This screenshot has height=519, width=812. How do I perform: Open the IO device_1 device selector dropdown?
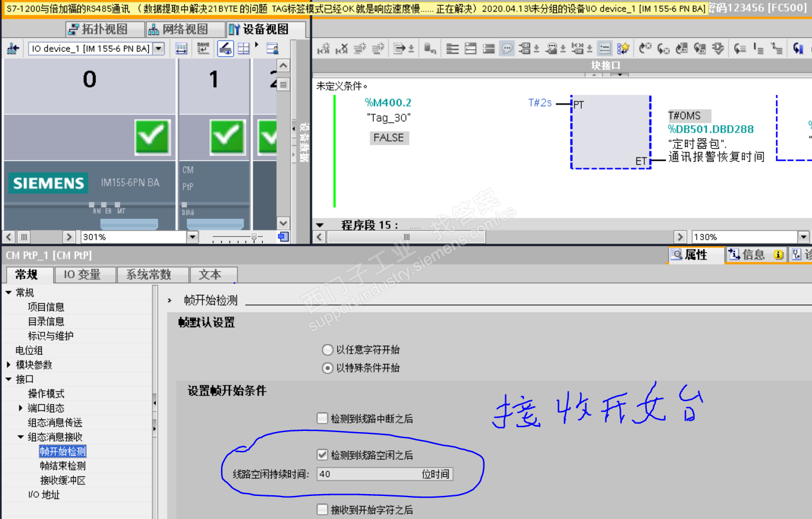click(x=159, y=49)
